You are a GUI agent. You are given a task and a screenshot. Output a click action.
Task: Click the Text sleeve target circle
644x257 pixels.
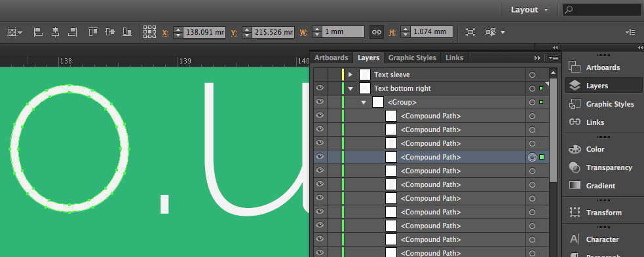(x=532, y=75)
